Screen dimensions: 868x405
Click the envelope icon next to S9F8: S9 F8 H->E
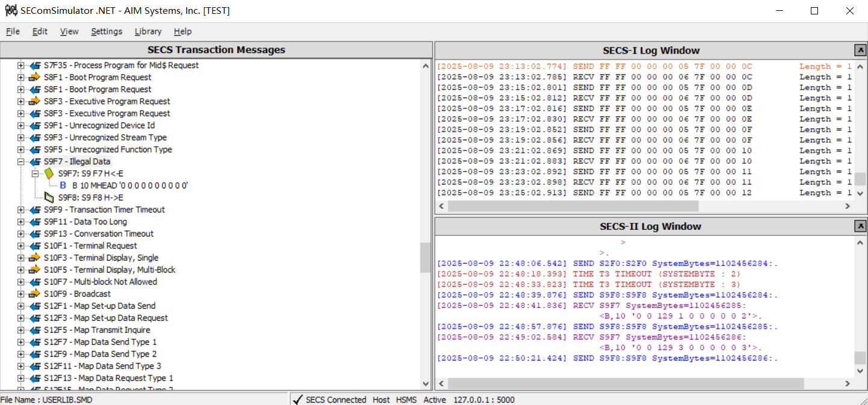click(x=48, y=197)
